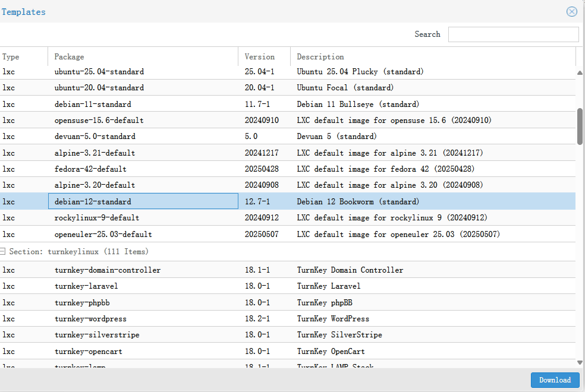Collapse the turnkeylinux section
The image size is (585, 392).
pyautogui.click(x=2, y=251)
